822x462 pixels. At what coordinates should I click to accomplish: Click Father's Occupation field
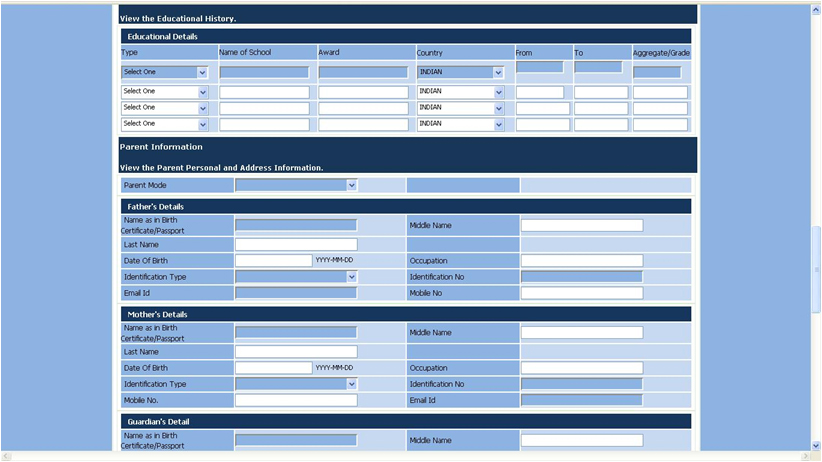tap(582, 261)
